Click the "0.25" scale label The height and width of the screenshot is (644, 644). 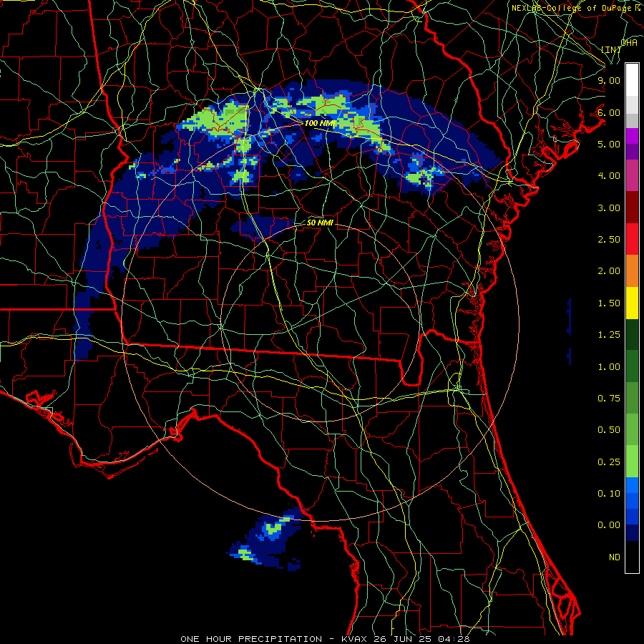click(x=609, y=462)
